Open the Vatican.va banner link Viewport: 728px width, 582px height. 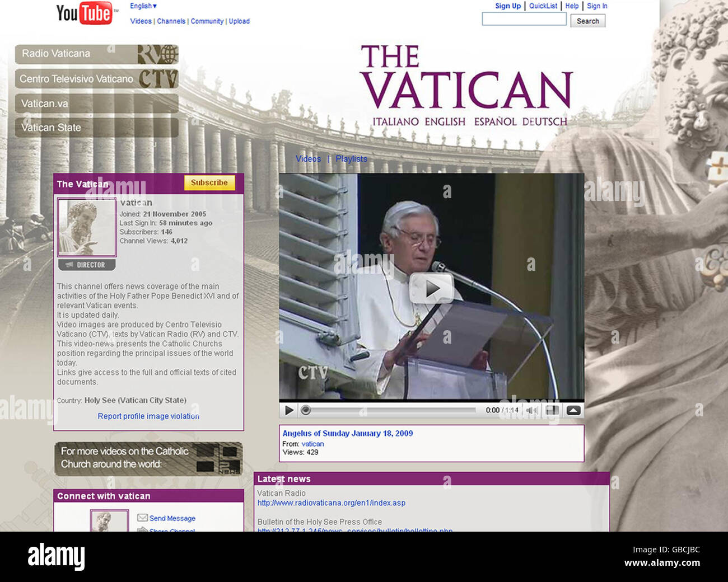(x=97, y=104)
